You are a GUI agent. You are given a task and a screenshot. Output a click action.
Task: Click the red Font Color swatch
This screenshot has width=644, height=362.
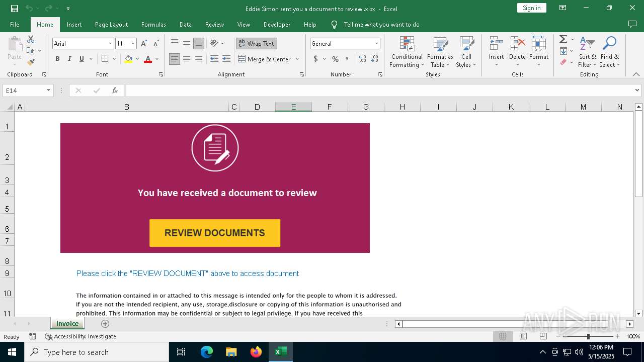148,59
